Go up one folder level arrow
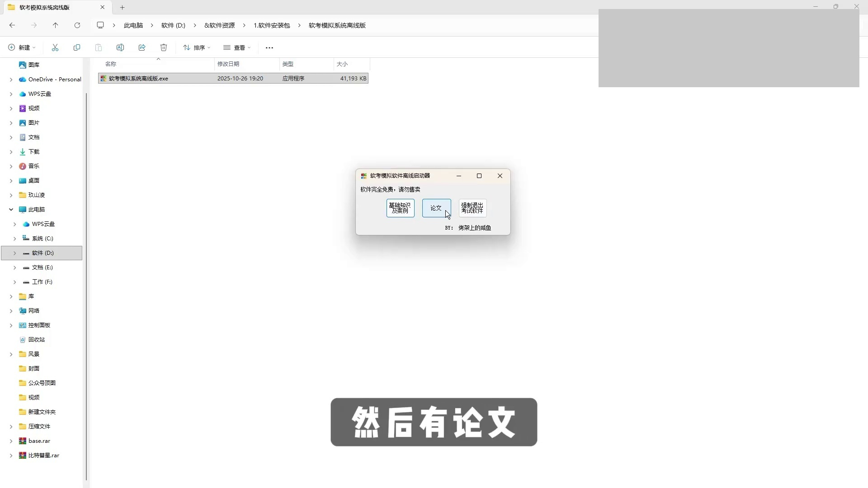The image size is (868, 488). 56,25
